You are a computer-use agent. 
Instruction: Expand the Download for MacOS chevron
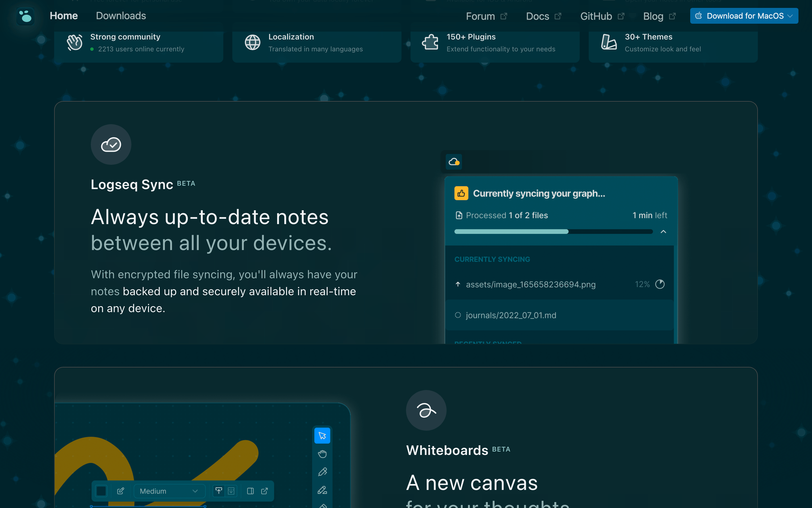coord(790,16)
